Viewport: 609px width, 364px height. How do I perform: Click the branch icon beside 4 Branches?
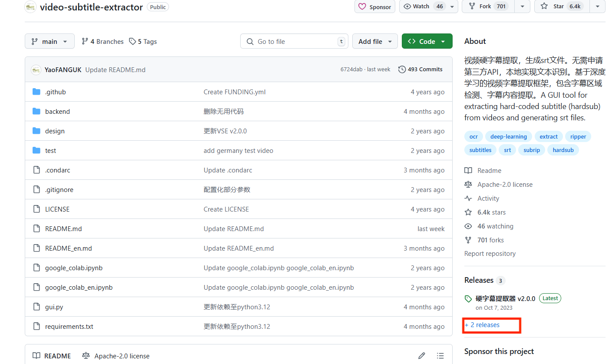85,42
